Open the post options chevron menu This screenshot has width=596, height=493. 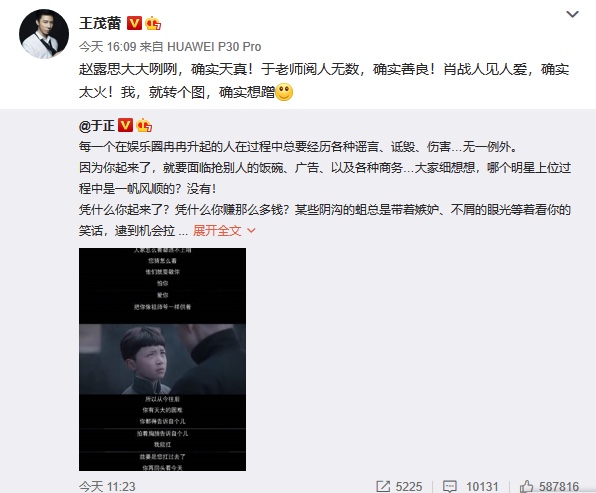(572, 14)
